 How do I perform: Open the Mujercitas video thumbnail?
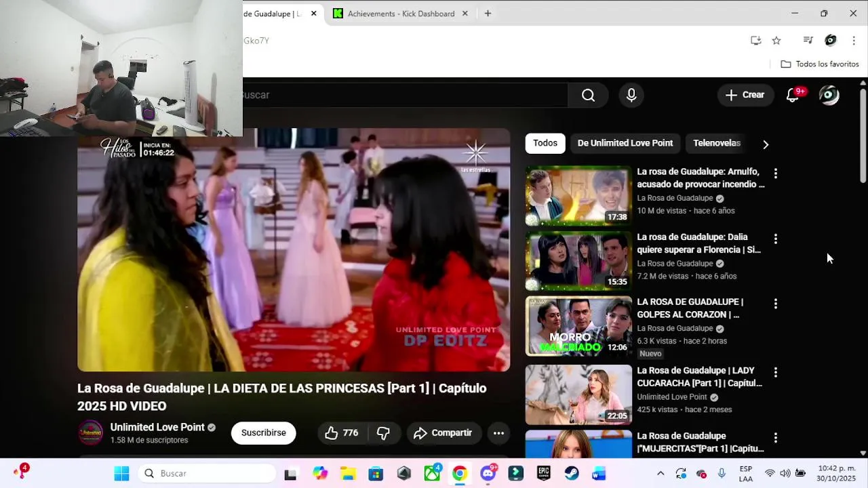click(578, 444)
